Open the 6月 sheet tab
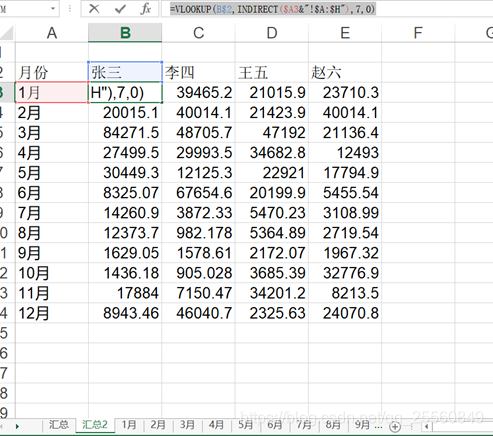The image size is (493, 436). coord(275,425)
